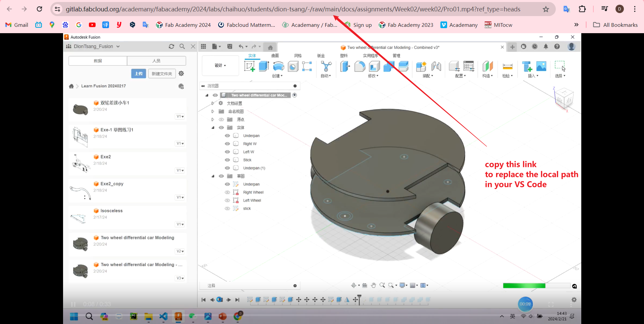Open the MITocw bookmark
The width and height of the screenshot is (644, 324).
(498, 25)
